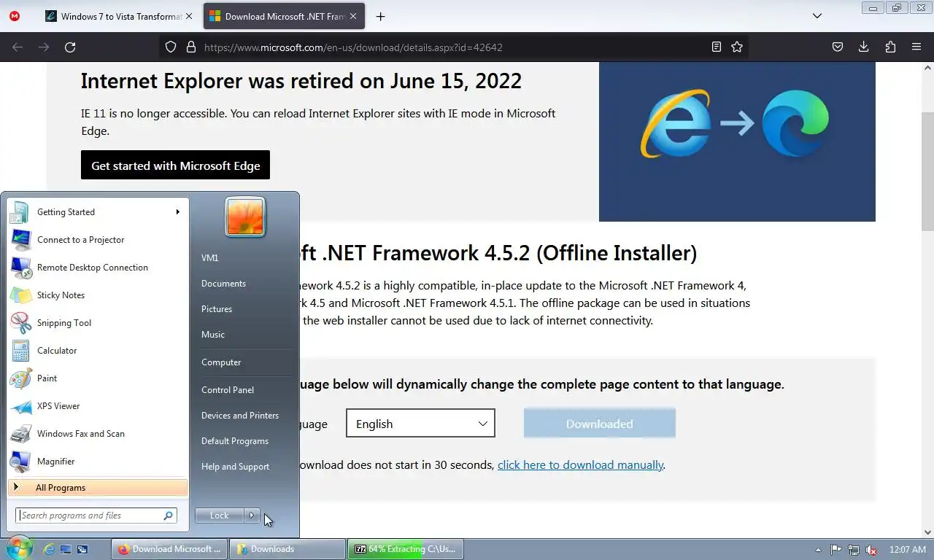Click the Search programs and files box

point(96,516)
